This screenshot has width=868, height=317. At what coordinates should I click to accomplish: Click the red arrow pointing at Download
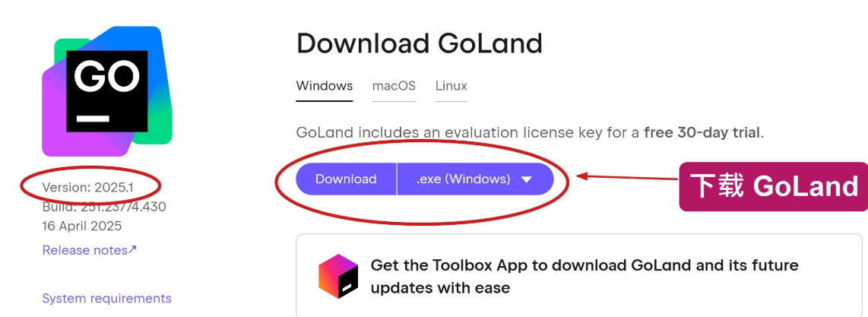(628, 177)
